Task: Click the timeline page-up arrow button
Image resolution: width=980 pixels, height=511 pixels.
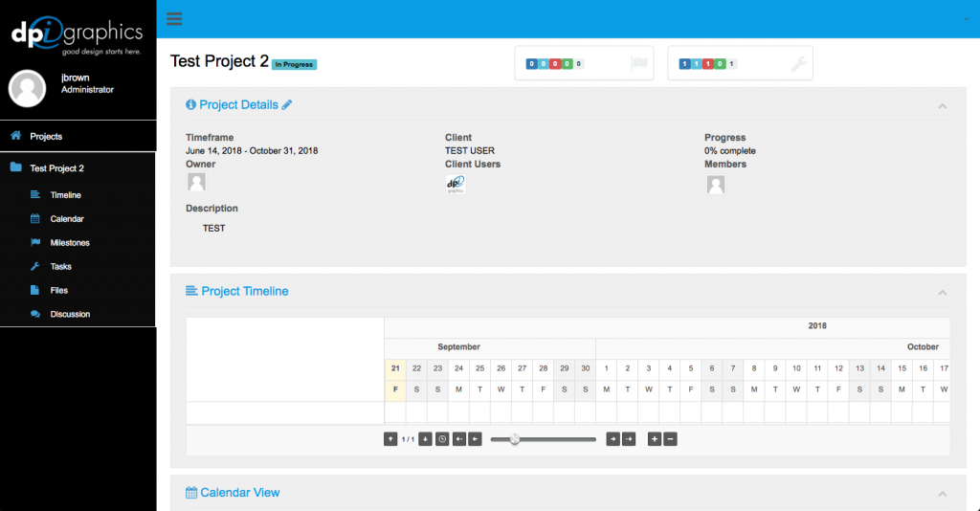Action: (390, 439)
